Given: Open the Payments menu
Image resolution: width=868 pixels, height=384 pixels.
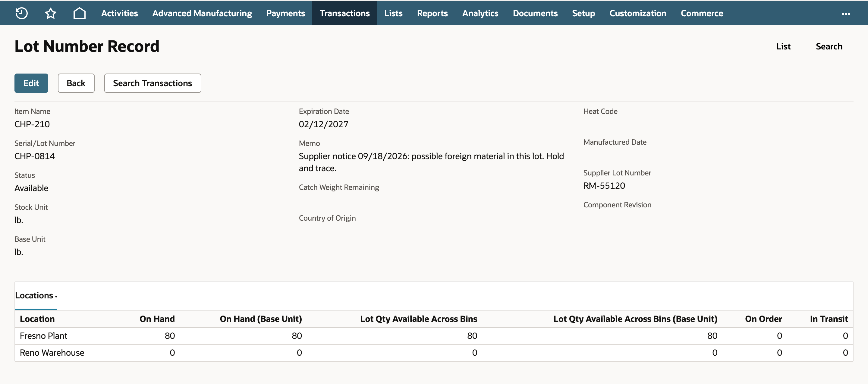Looking at the screenshot, I should point(285,13).
